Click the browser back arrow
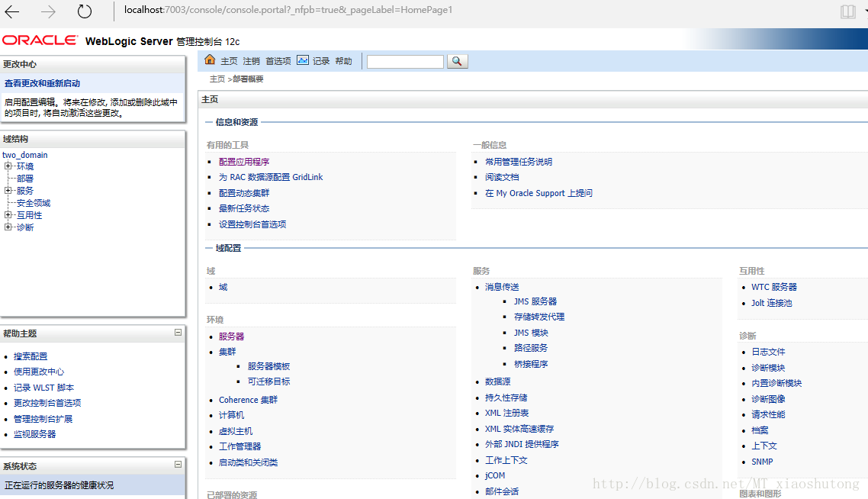The width and height of the screenshot is (868, 499). pyautogui.click(x=12, y=11)
